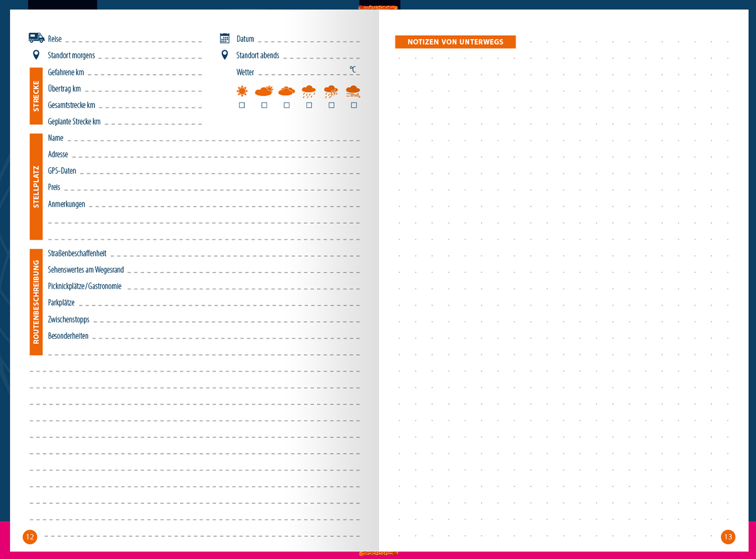This screenshot has height=559, width=756.
Task: Select the foggy cloud weather icon
Action: pyautogui.click(x=353, y=91)
